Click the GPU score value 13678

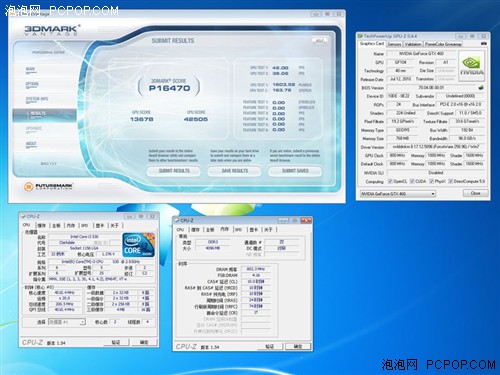(x=142, y=119)
